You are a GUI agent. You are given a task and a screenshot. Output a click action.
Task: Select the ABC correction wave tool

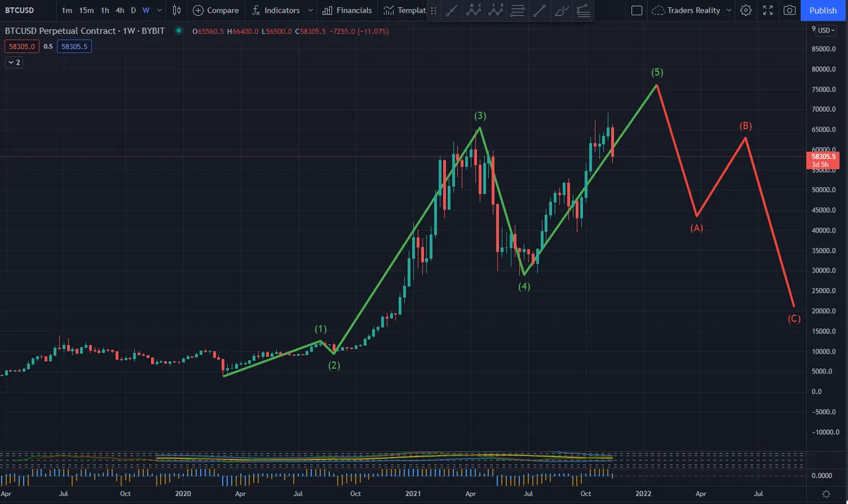tap(473, 11)
